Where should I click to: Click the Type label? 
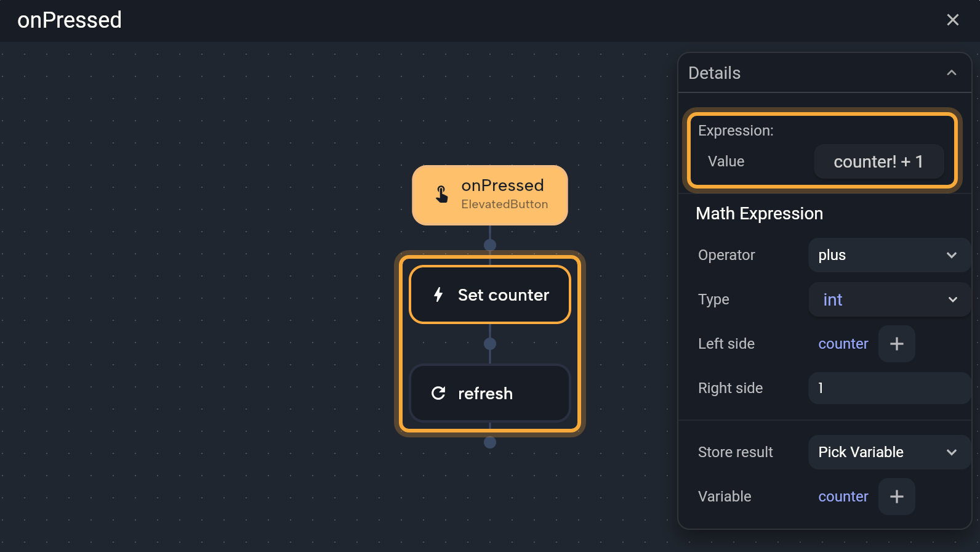click(713, 299)
